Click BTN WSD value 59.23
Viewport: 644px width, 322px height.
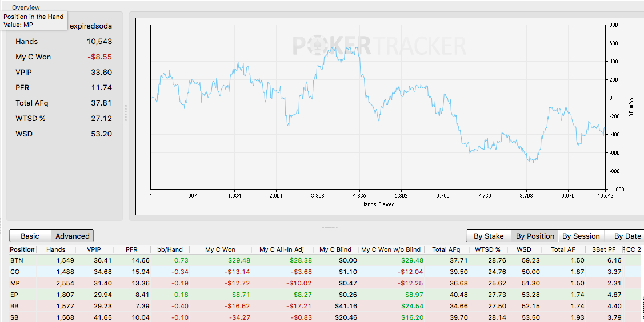[x=531, y=260]
